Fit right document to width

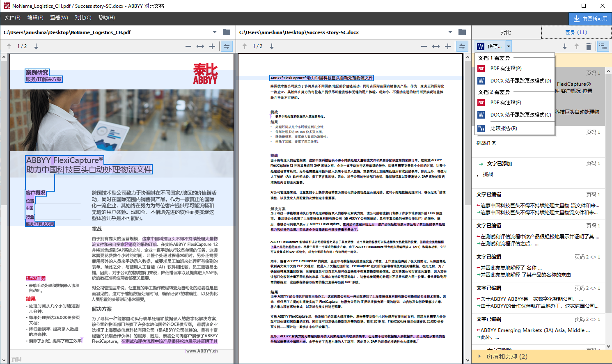[436, 46]
